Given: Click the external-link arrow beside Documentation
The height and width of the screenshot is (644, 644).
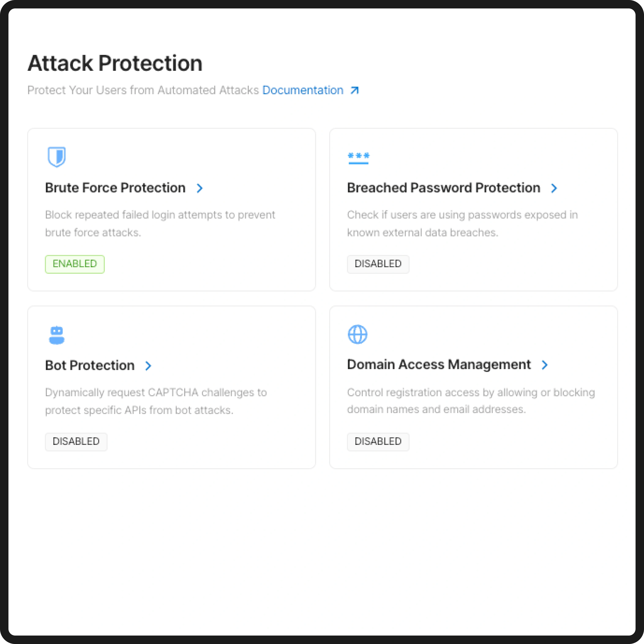Looking at the screenshot, I should pyautogui.click(x=354, y=90).
